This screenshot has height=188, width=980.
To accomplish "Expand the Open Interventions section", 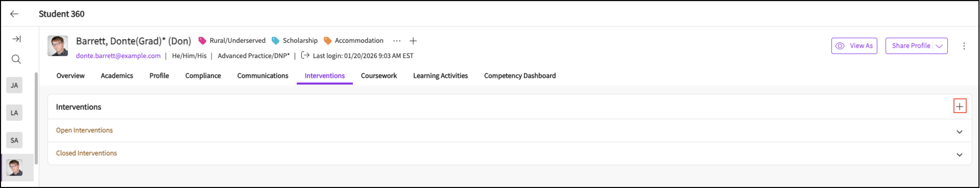I will (x=959, y=132).
